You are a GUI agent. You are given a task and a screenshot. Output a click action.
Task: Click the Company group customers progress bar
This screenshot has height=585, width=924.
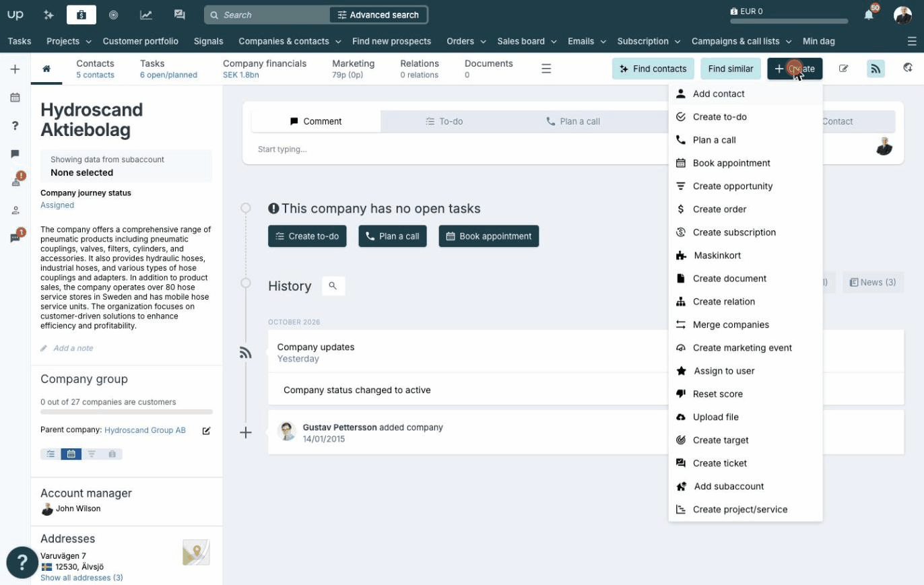tap(127, 411)
